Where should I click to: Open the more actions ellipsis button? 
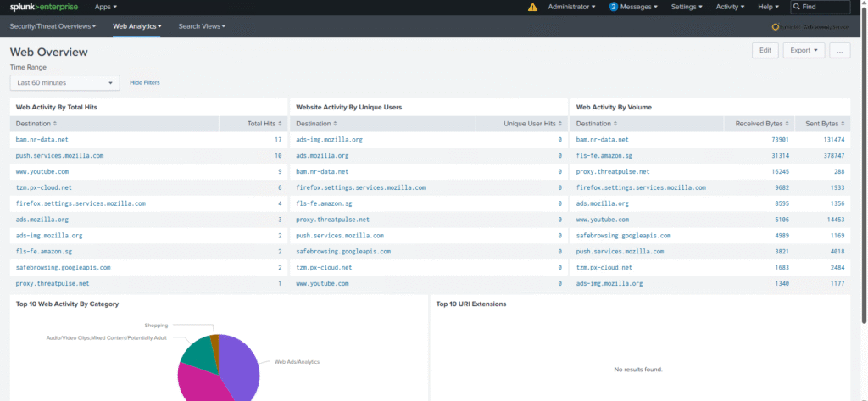(839, 51)
